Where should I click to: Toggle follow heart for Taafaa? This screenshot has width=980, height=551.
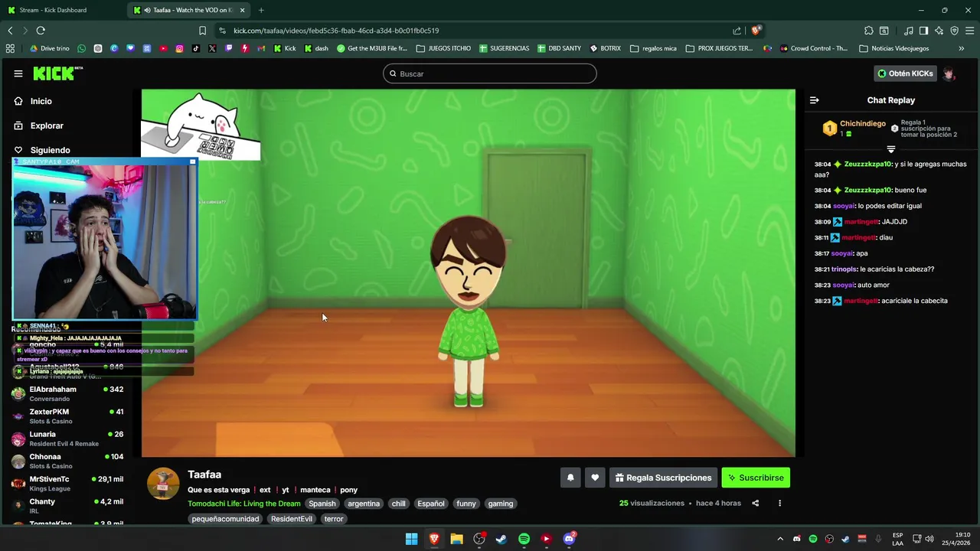[595, 478]
